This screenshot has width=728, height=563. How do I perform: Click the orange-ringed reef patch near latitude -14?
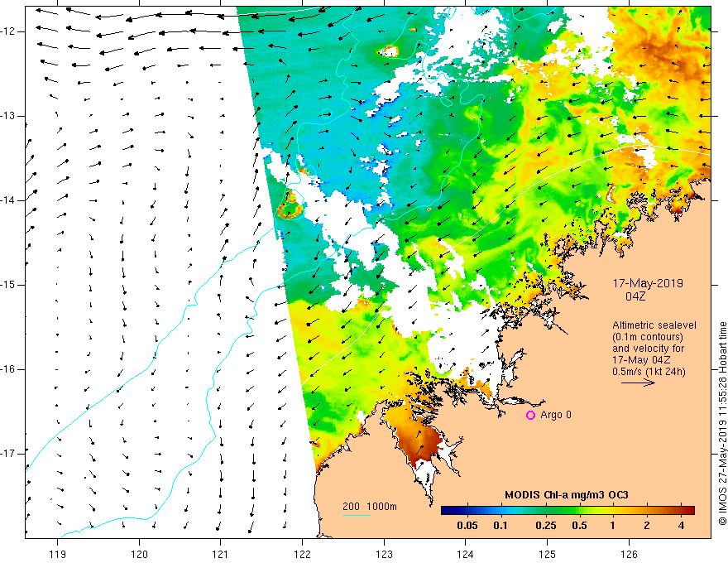click(x=290, y=205)
